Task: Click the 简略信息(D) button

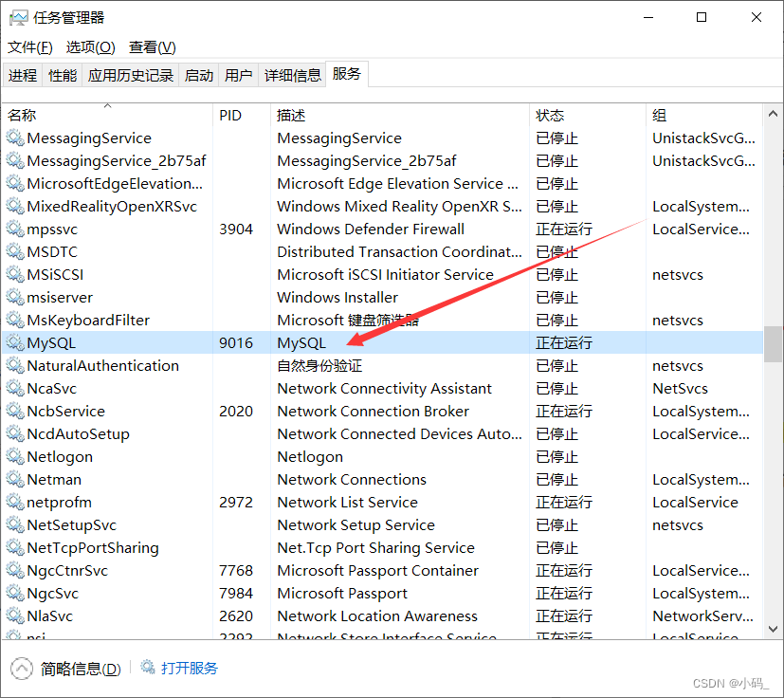Action: point(80,668)
